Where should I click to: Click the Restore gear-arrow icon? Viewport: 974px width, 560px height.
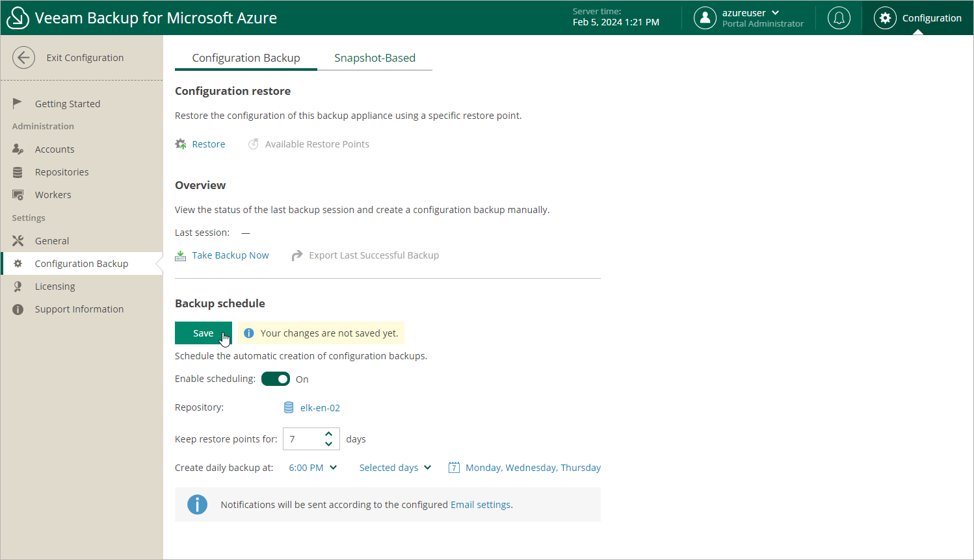click(181, 144)
